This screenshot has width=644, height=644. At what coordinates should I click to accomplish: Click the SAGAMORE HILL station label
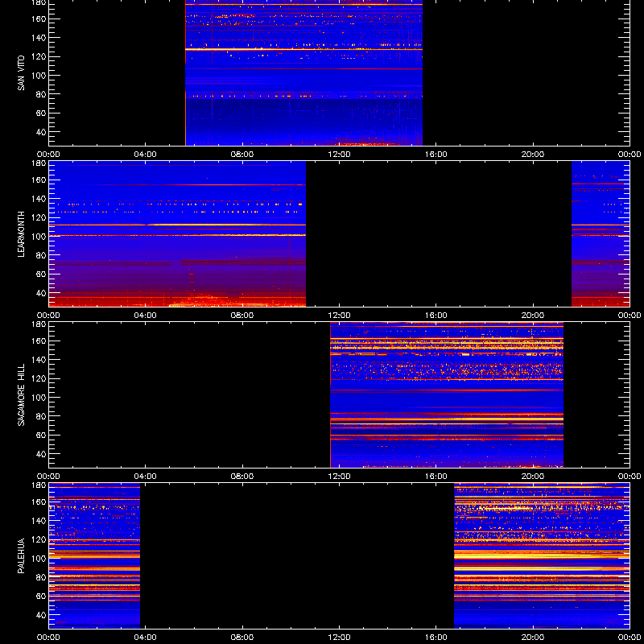[21, 394]
